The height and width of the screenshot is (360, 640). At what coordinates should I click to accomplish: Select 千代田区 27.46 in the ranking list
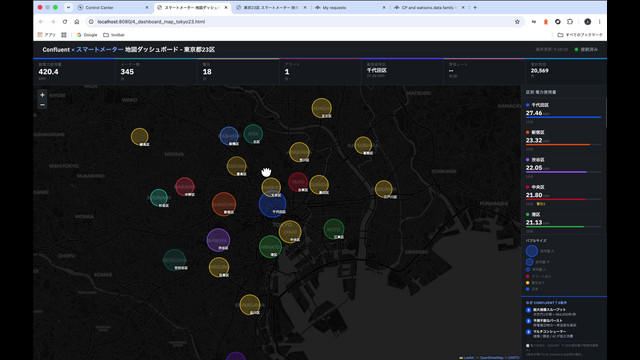coord(563,112)
